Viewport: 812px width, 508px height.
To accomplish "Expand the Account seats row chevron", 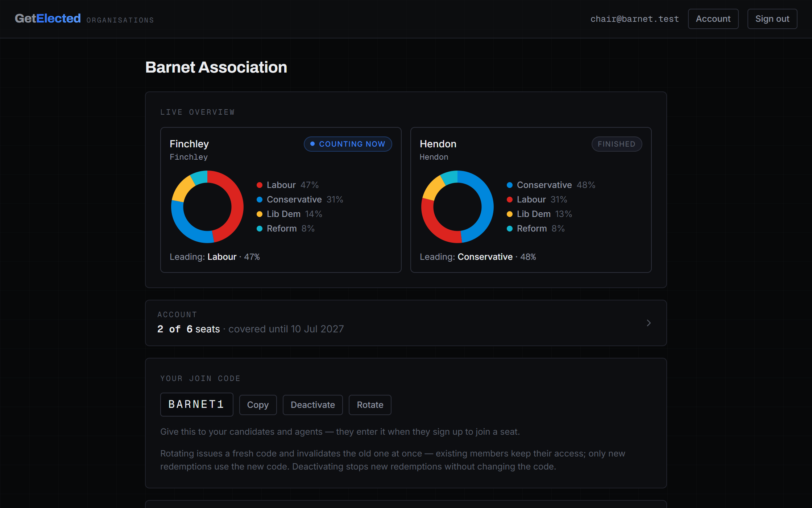I will (649, 323).
